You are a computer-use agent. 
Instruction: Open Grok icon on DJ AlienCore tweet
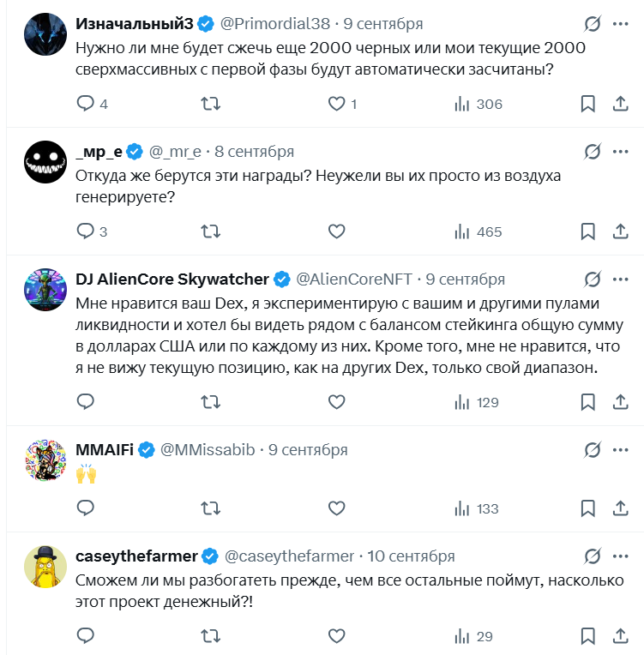click(592, 279)
